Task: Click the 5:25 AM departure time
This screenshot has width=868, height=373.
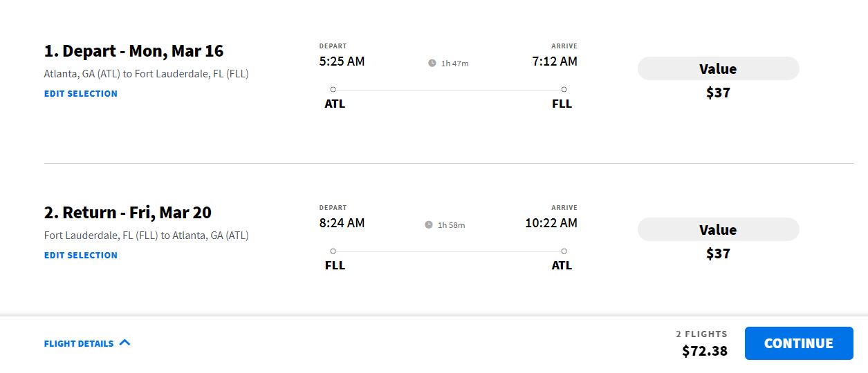Action: [x=342, y=61]
